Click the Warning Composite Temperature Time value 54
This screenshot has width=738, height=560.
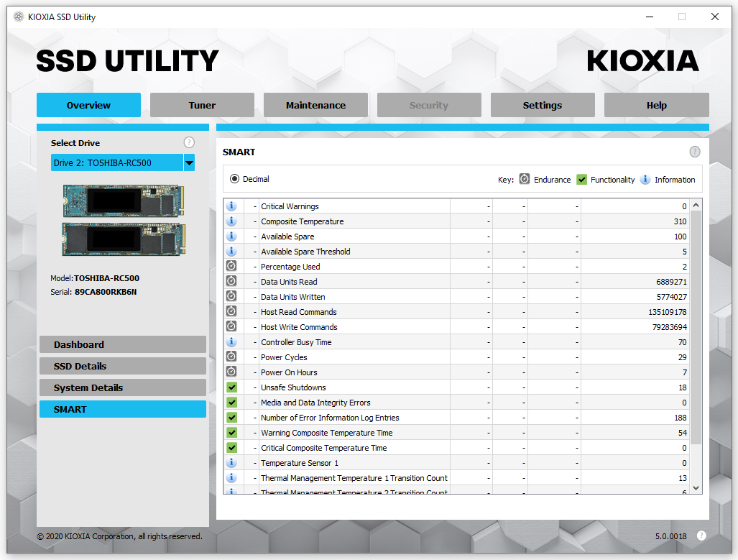click(683, 433)
